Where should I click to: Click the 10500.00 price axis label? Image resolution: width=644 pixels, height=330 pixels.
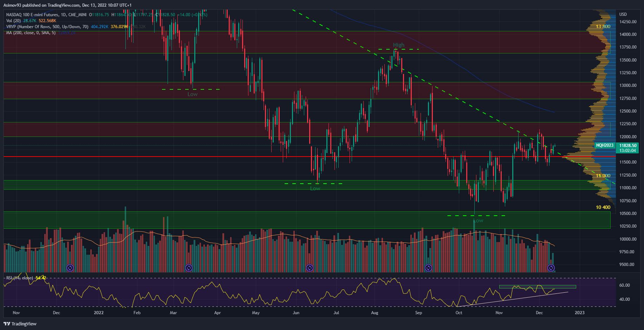click(627, 214)
